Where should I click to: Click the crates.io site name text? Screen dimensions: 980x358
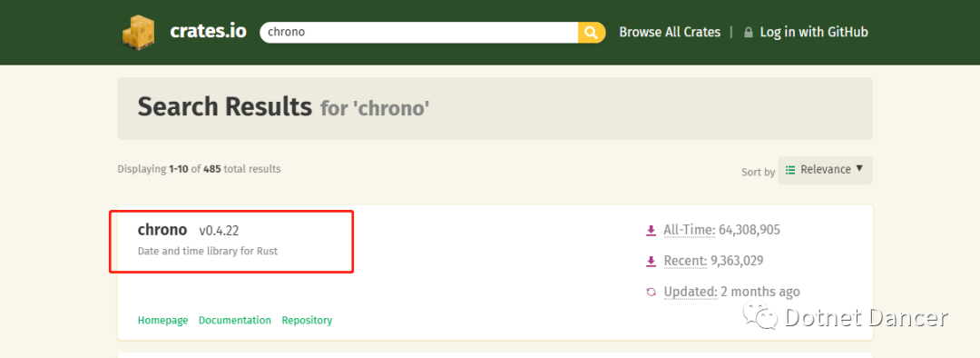[x=208, y=31]
